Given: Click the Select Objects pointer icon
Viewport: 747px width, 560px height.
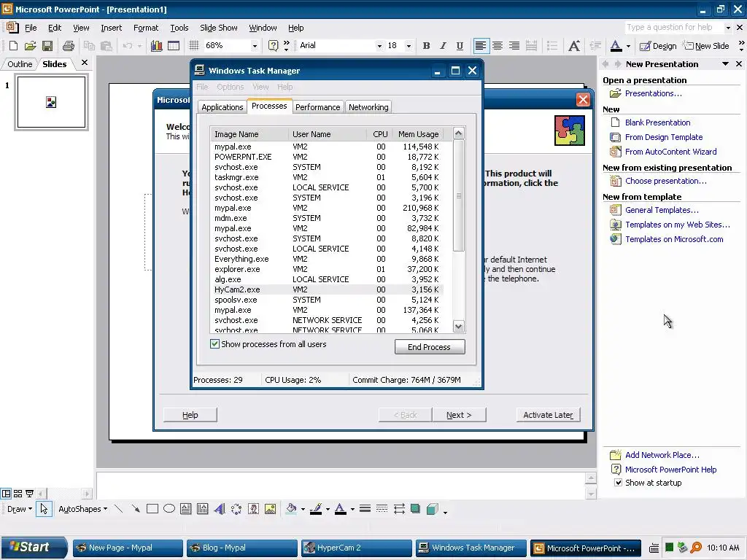Looking at the screenshot, I should 44,509.
